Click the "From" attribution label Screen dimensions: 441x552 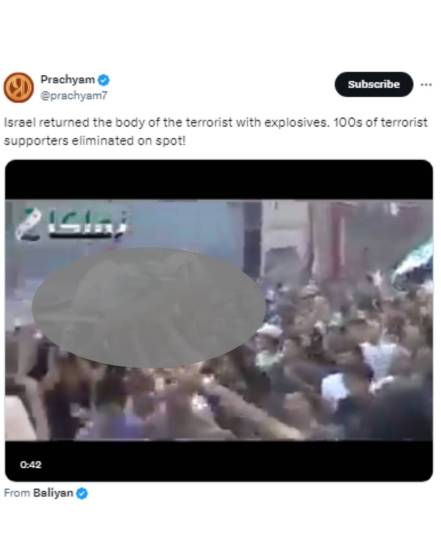(x=17, y=493)
